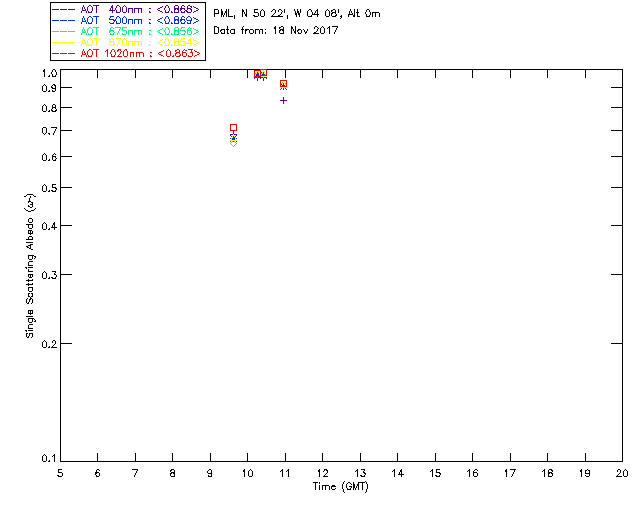Click x-axis tick label 5
Image resolution: width=640 pixels, height=512 pixels.
click(x=60, y=473)
